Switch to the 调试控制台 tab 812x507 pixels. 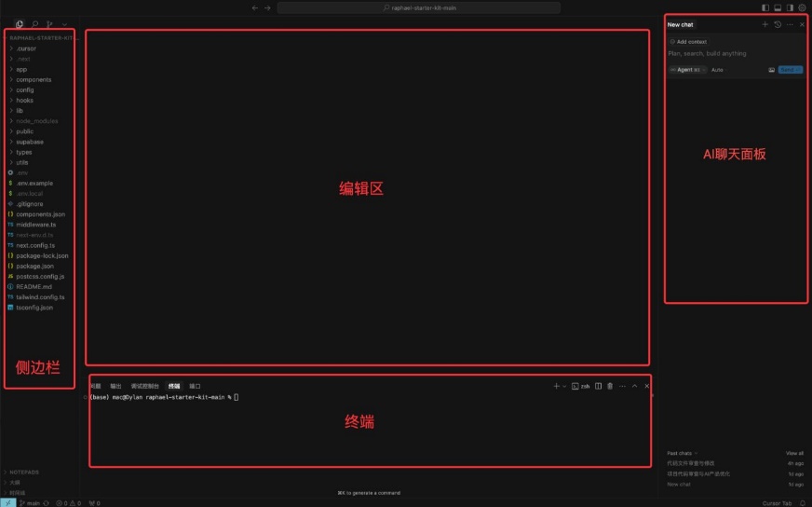click(x=144, y=386)
